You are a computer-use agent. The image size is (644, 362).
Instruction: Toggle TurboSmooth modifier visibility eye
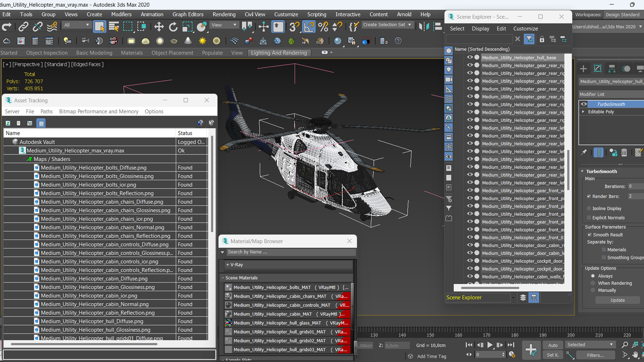click(x=584, y=104)
